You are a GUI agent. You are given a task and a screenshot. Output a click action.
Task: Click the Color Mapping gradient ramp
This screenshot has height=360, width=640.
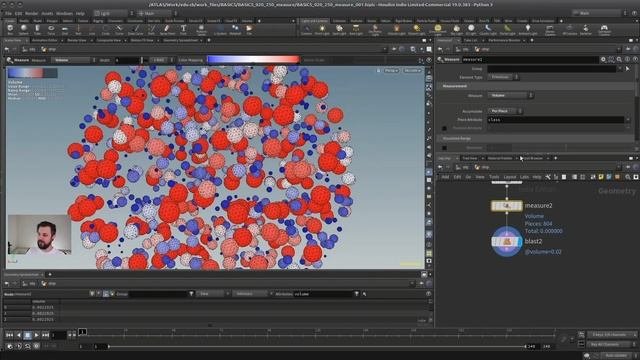[x=253, y=60]
